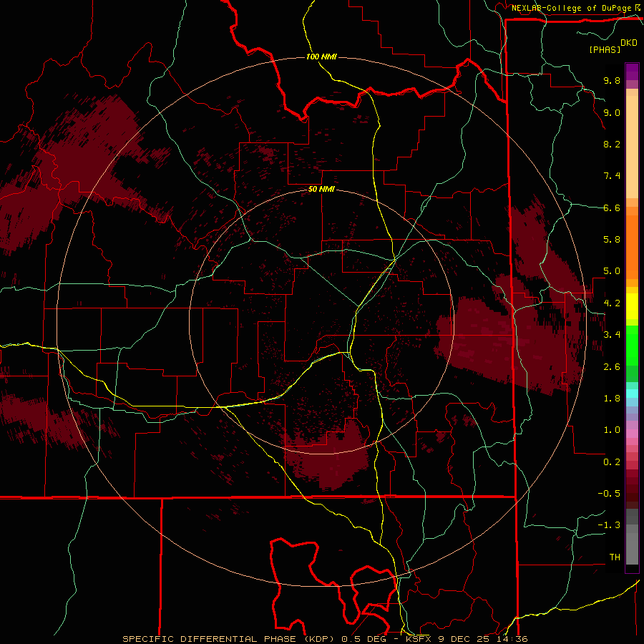Click the 9.8 value on color scale

pos(612,81)
